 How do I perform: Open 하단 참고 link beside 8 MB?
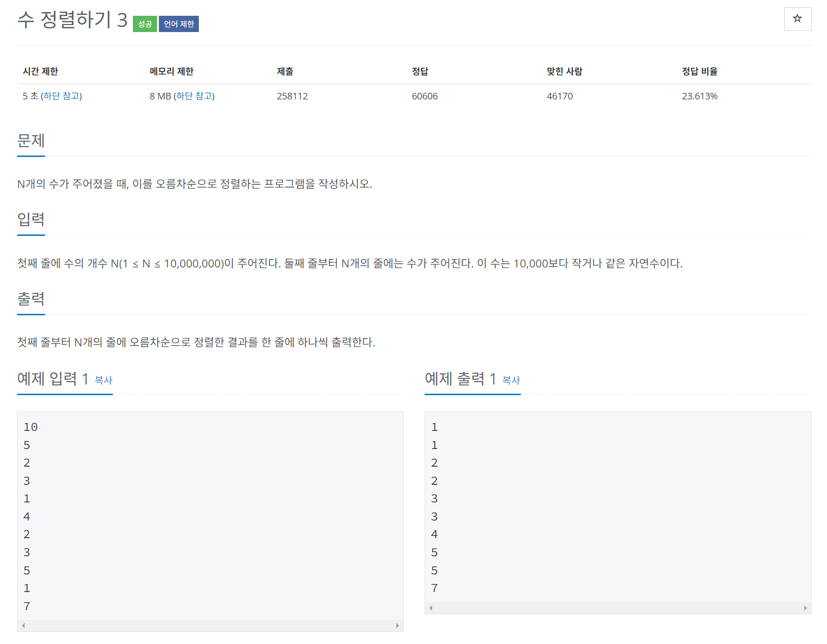click(194, 96)
